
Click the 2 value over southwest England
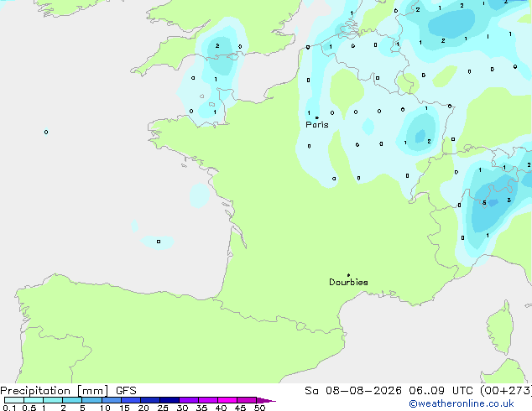[217, 46]
